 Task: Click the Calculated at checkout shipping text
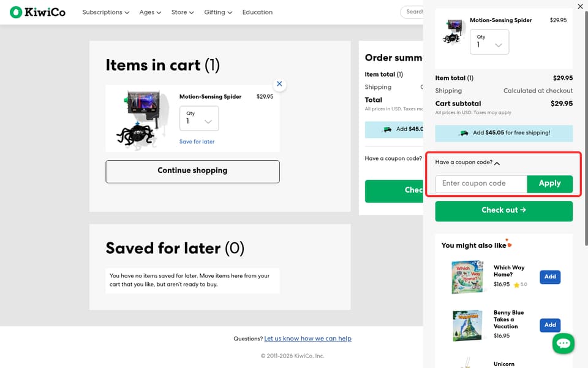click(x=538, y=91)
